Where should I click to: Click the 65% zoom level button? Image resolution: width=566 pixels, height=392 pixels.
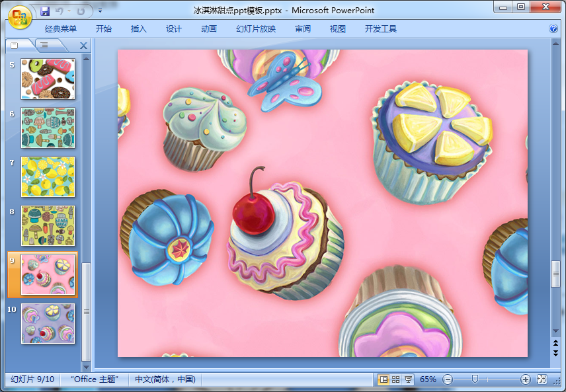tap(428, 379)
